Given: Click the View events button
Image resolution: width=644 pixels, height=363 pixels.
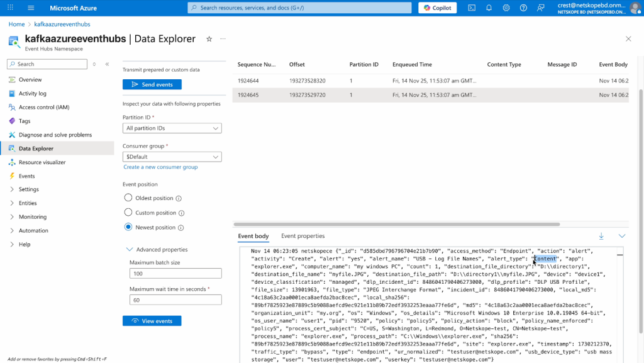Looking at the screenshot, I should pyautogui.click(x=152, y=321).
